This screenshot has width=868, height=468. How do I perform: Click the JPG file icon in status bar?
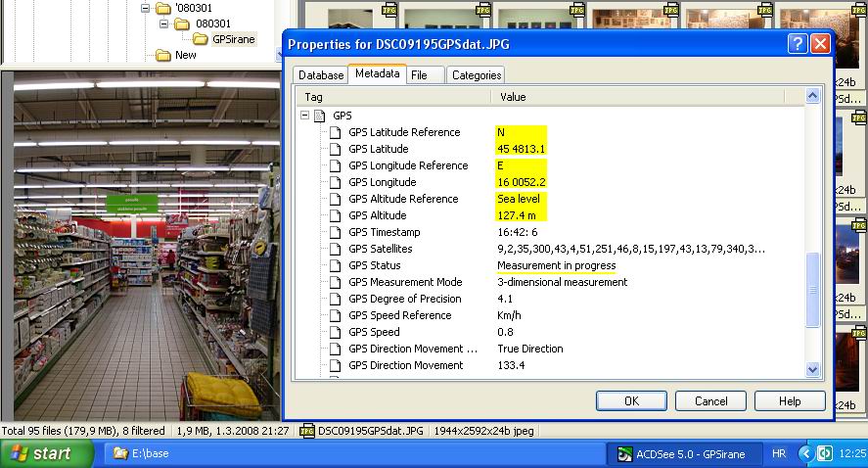coord(306,431)
